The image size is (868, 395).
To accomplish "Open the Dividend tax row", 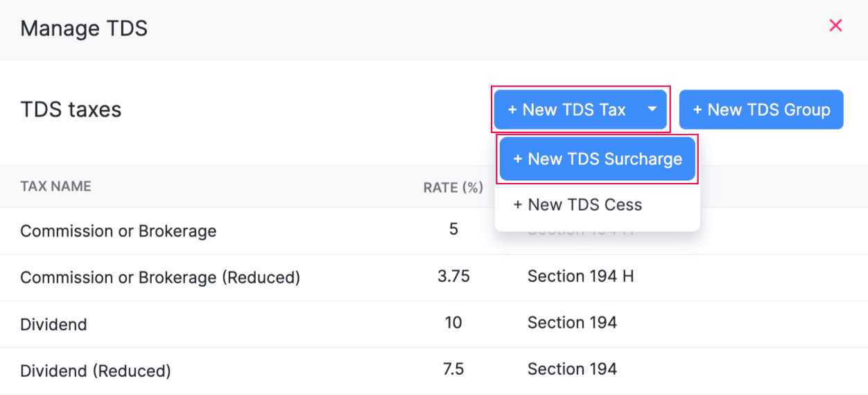I will [x=53, y=324].
